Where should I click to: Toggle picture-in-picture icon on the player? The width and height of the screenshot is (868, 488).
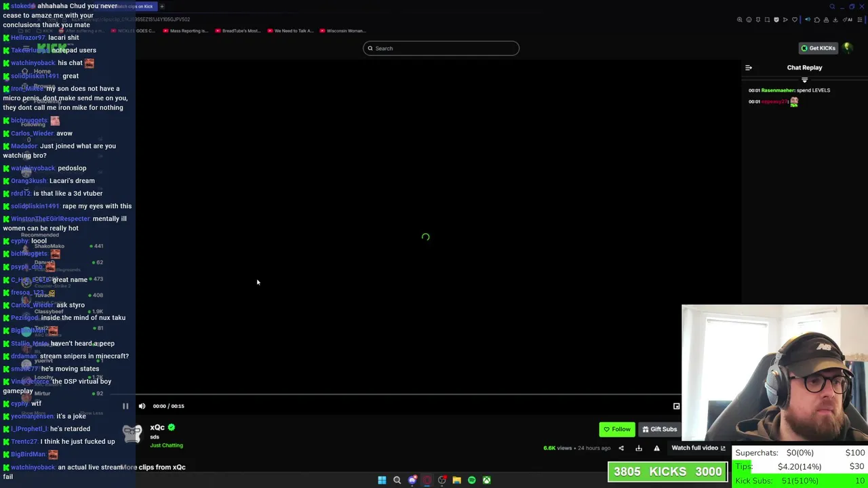[676, 406]
